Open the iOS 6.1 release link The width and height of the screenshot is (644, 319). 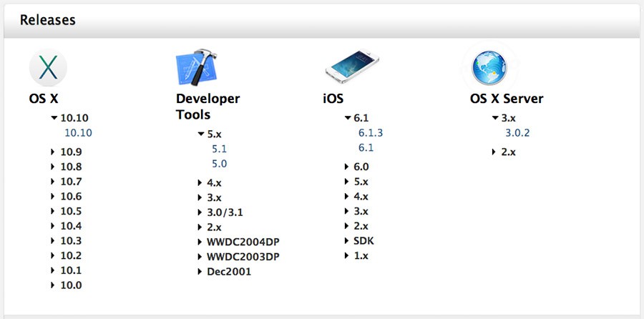coord(366,147)
